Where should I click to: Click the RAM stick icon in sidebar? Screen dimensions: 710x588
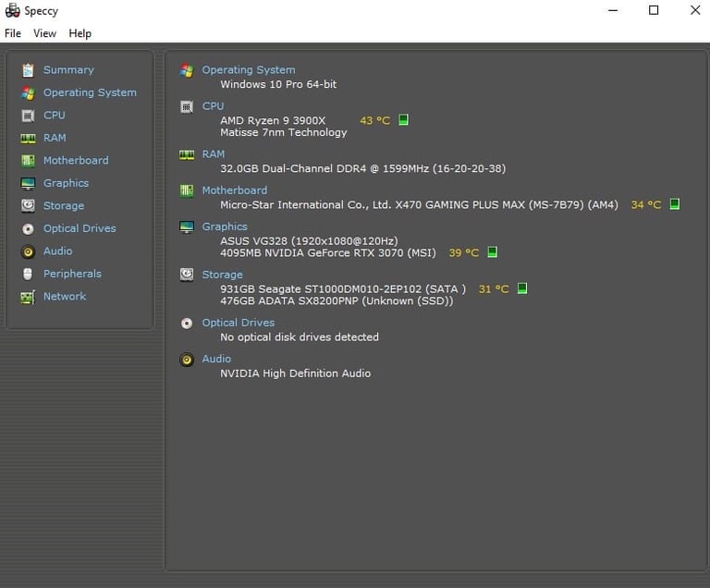28,138
